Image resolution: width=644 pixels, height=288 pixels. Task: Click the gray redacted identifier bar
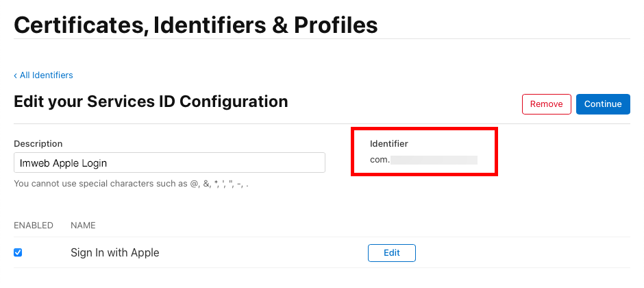coord(434,160)
